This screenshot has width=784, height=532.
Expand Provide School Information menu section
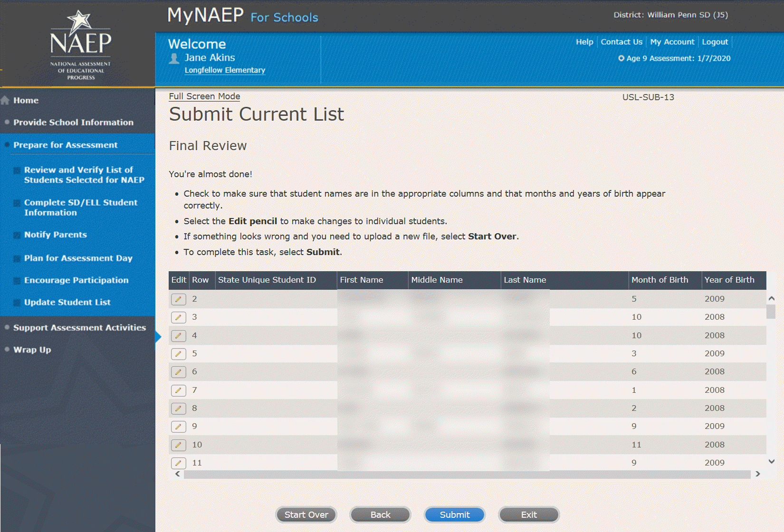73,123
